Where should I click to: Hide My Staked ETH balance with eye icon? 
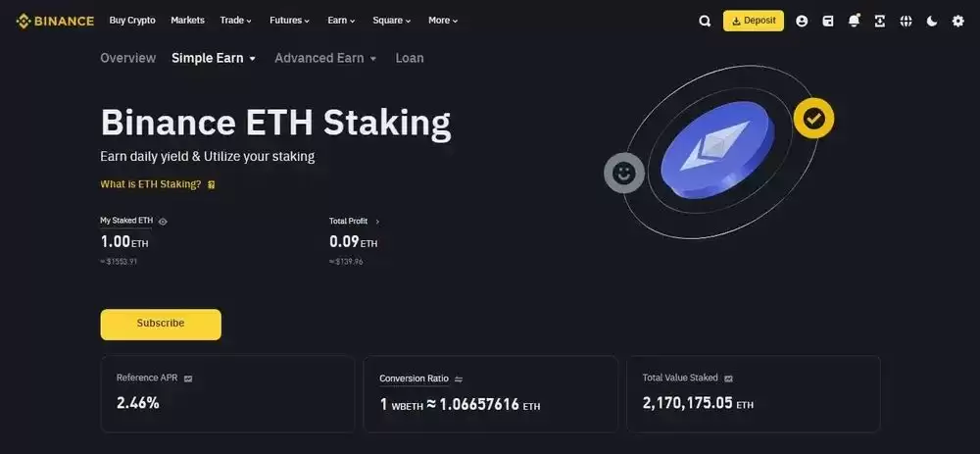[163, 222]
